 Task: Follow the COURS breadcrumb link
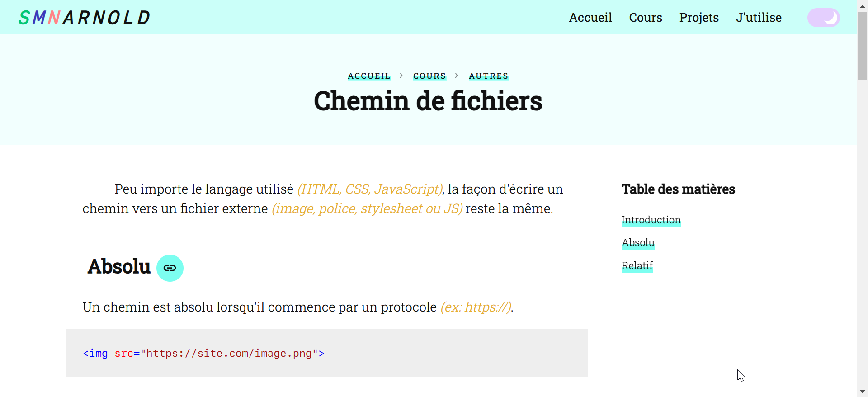429,76
